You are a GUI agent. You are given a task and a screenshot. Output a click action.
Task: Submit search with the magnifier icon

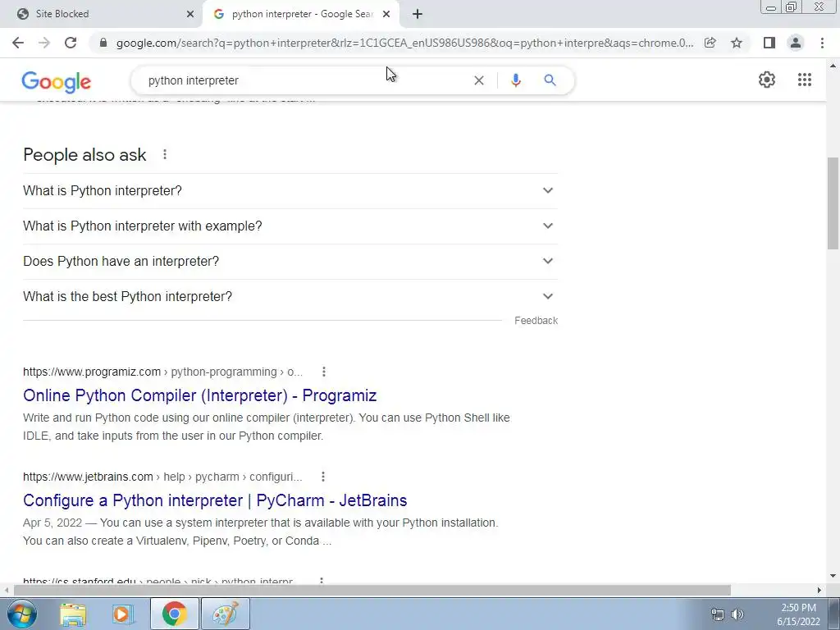tap(550, 80)
